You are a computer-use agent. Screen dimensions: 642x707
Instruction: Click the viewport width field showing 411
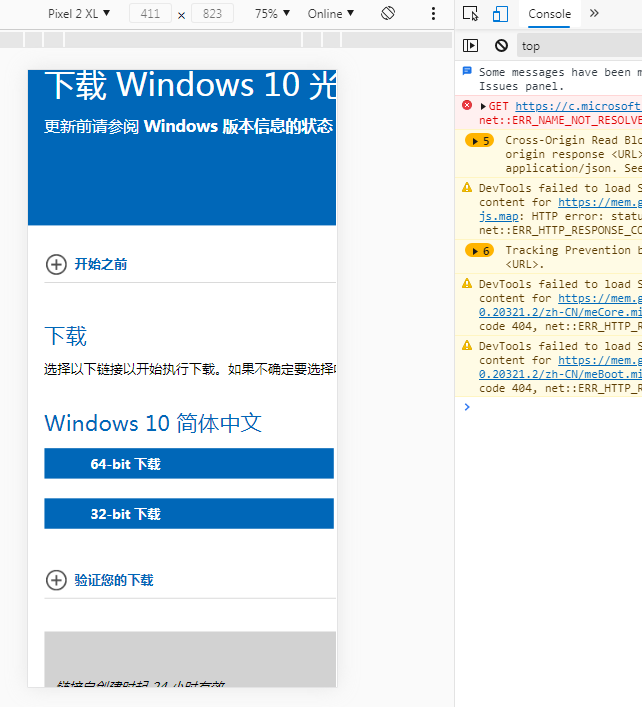pos(151,14)
